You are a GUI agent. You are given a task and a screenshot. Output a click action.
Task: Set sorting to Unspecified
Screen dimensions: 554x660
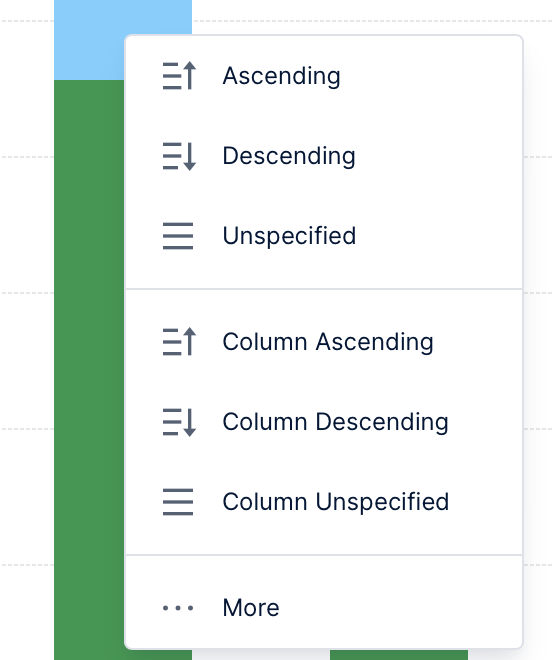[324, 236]
